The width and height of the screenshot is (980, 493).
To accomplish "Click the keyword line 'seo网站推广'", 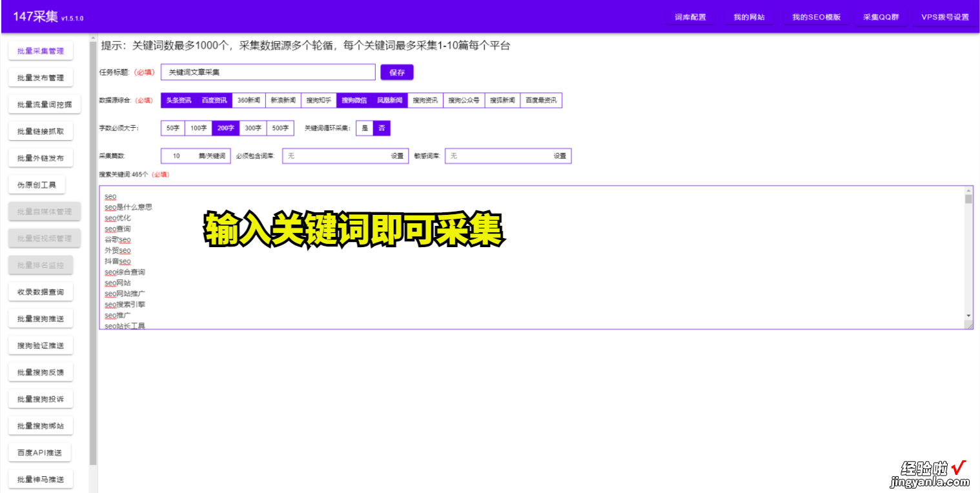I will click(125, 294).
